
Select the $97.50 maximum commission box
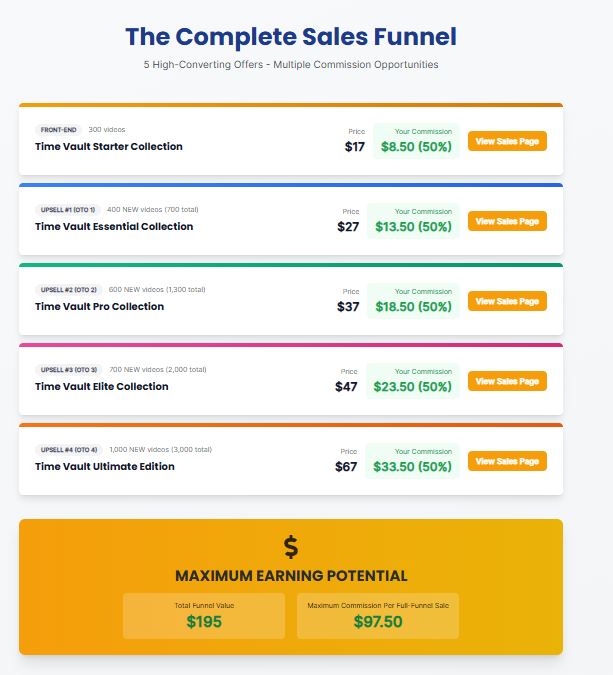(x=378, y=615)
